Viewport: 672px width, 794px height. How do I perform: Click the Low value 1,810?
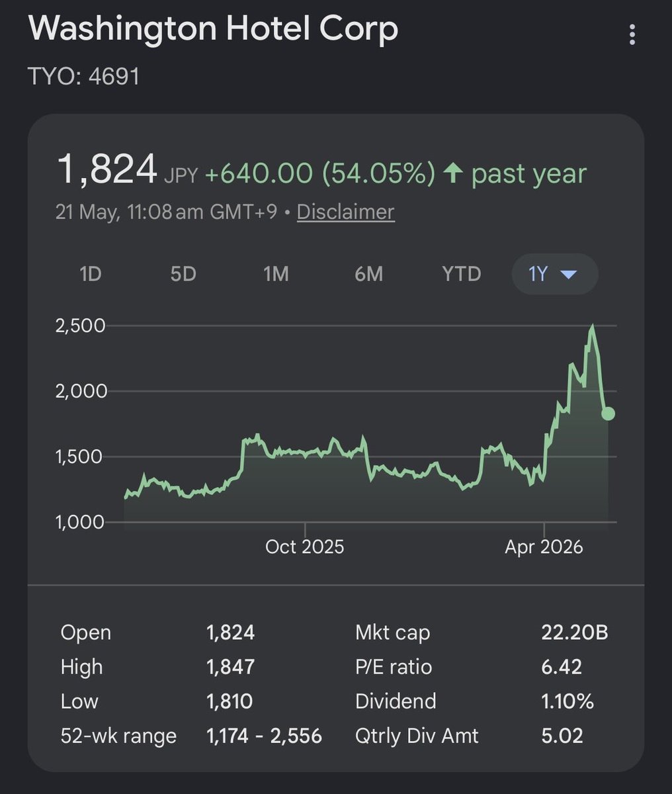pos(230,701)
